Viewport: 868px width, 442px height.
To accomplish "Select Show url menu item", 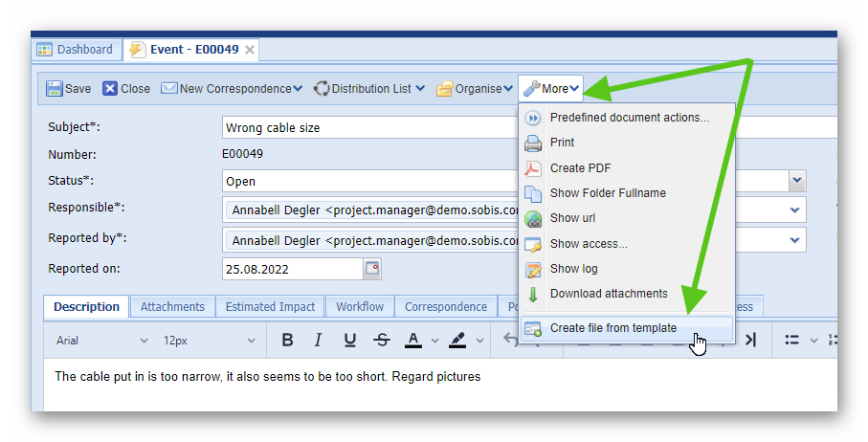I will pos(572,218).
